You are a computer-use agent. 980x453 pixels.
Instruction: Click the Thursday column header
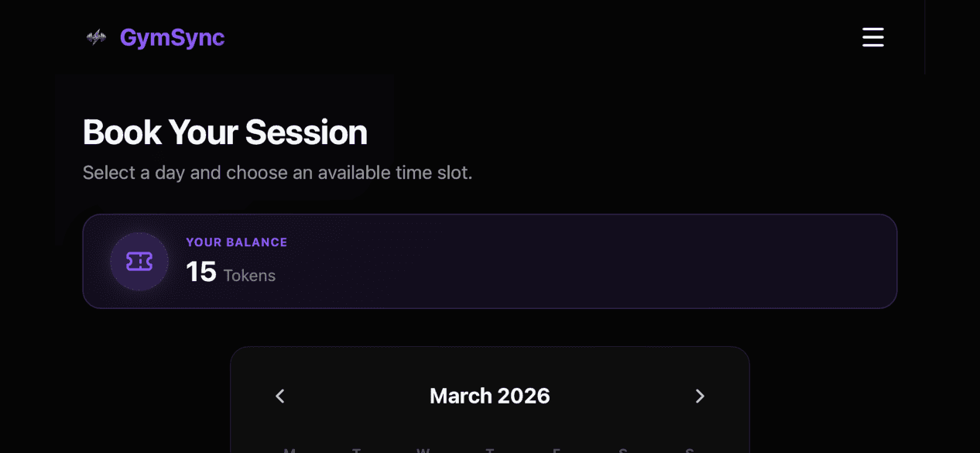(489, 450)
